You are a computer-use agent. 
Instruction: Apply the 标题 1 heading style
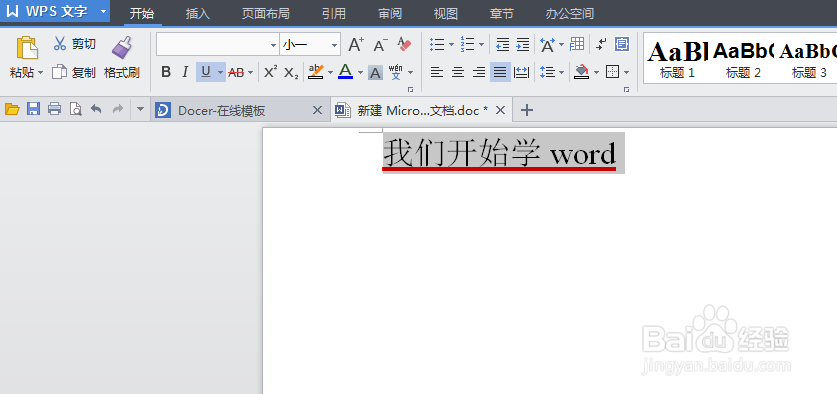[x=677, y=59]
